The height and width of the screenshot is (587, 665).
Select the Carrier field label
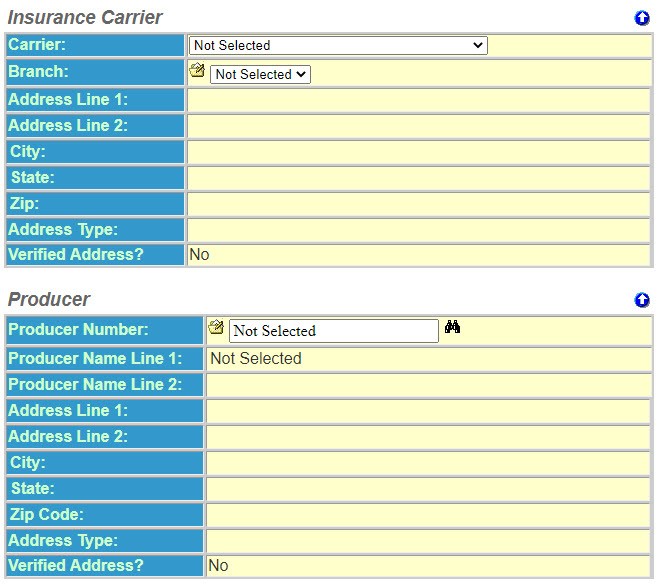click(x=37, y=45)
